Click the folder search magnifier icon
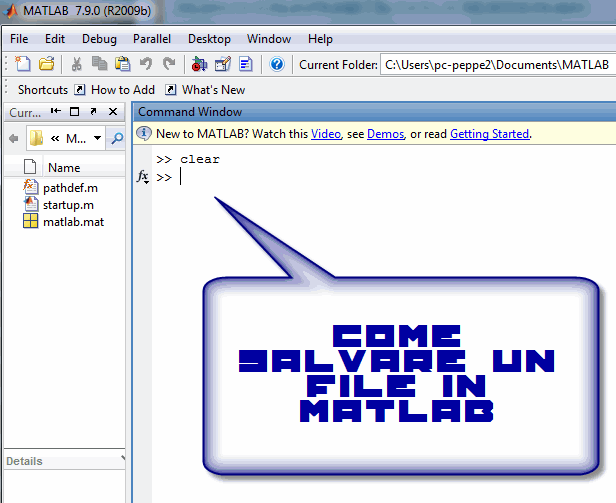 117,138
